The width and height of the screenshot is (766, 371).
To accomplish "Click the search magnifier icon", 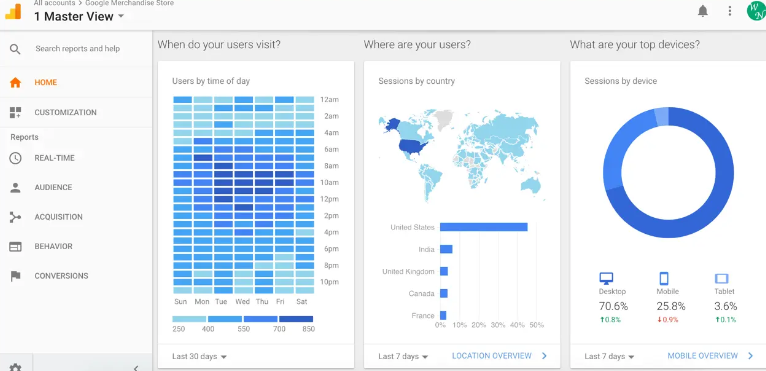I will click(x=15, y=49).
